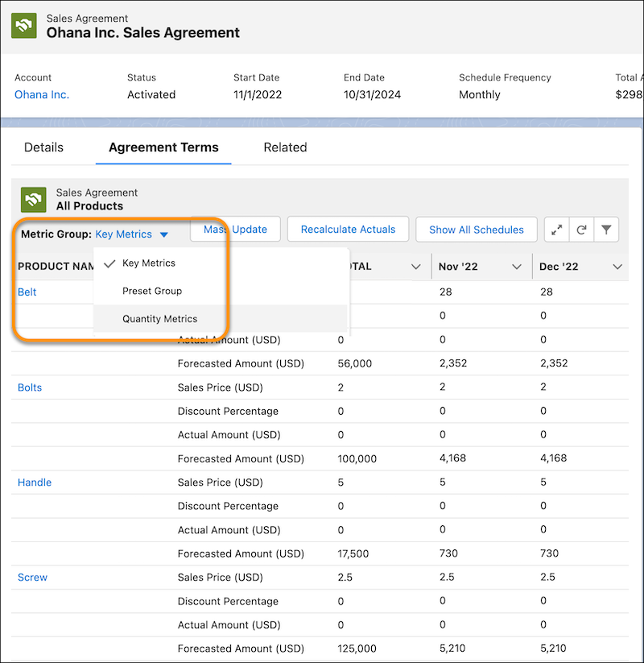
Task: Switch to the Details tab
Action: coord(43,147)
